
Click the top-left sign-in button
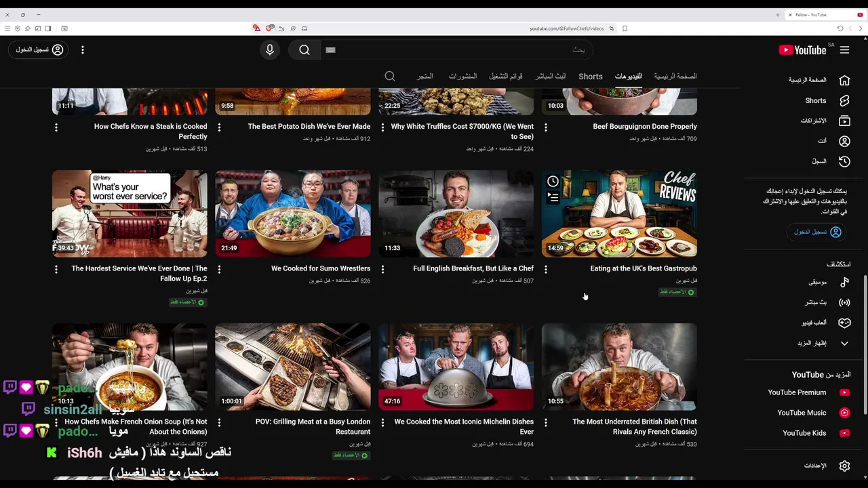[x=39, y=49]
